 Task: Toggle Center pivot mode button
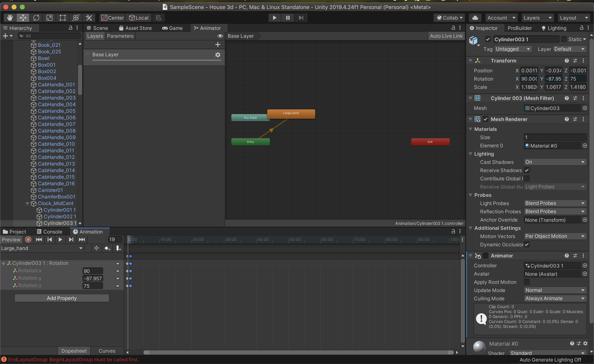click(x=113, y=18)
